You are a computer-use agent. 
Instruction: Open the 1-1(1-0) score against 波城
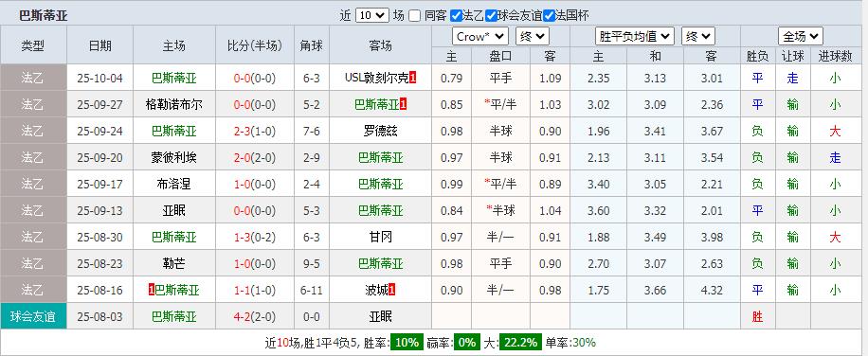pyautogui.click(x=255, y=291)
